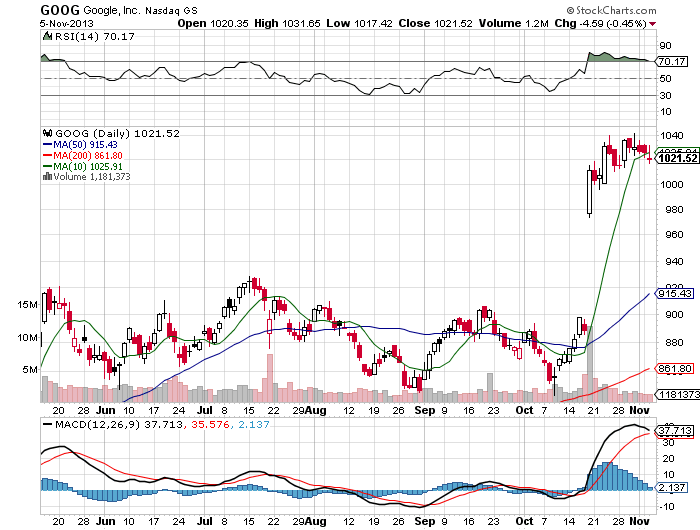The image size is (700, 530).
Task: Click the 'MA(200) 861.80' legend text
Action: [x=88, y=155]
